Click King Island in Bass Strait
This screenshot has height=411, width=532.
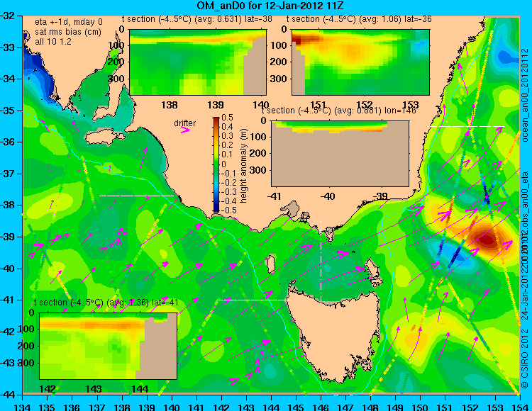tap(270, 264)
